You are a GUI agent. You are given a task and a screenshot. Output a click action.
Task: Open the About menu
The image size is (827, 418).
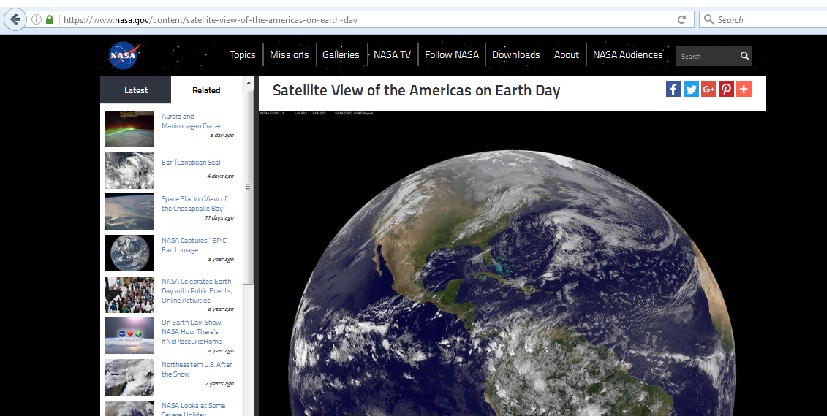(566, 55)
